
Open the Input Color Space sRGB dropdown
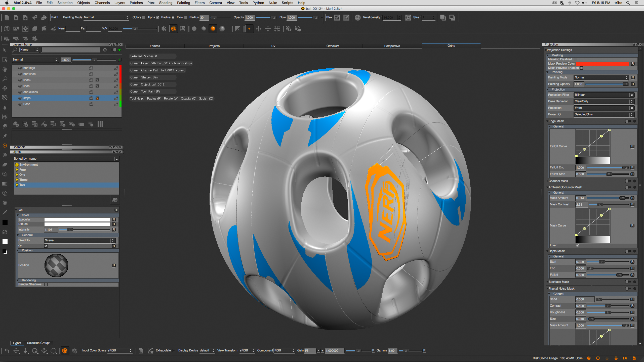coord(120,351)
